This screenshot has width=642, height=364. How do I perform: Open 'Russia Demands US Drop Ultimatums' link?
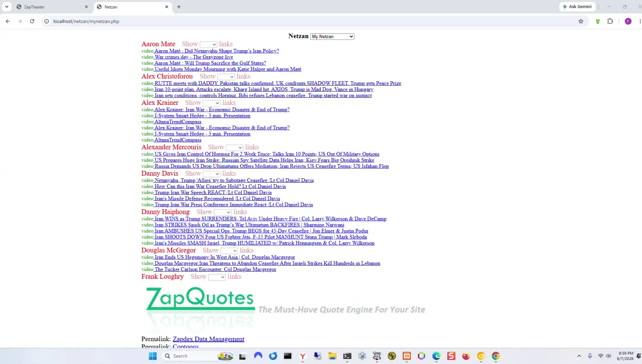pyautogui.click(x=272, y=166)
